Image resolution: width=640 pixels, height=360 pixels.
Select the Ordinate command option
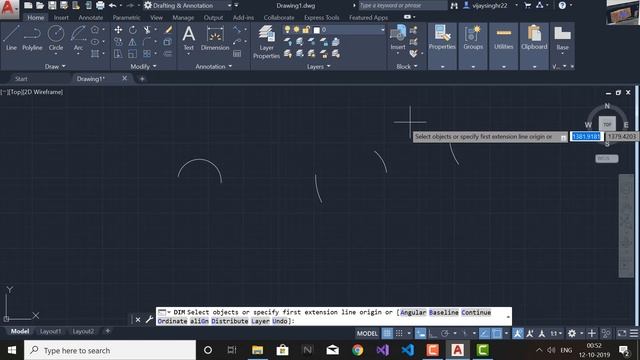(x=172, y=321)
